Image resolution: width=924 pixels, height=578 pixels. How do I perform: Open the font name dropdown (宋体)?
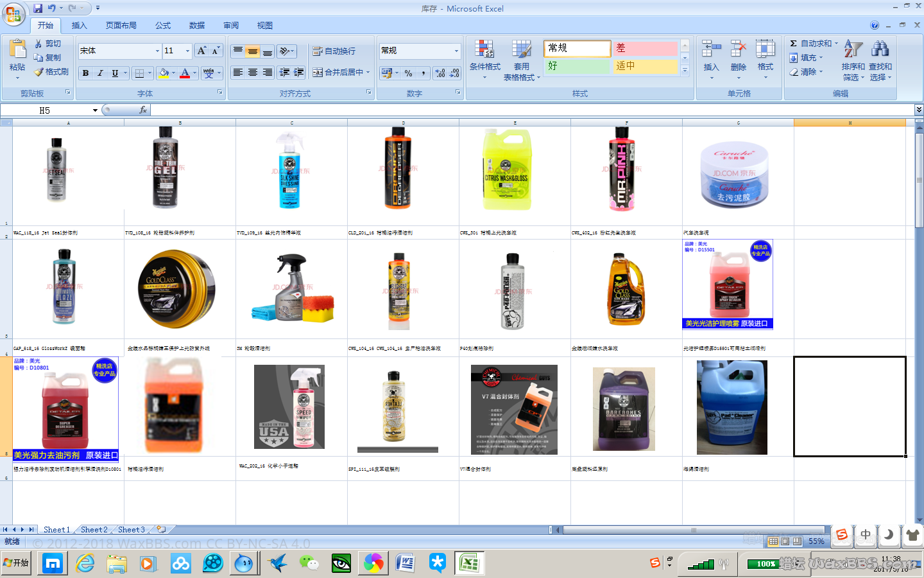pos(157,51)
